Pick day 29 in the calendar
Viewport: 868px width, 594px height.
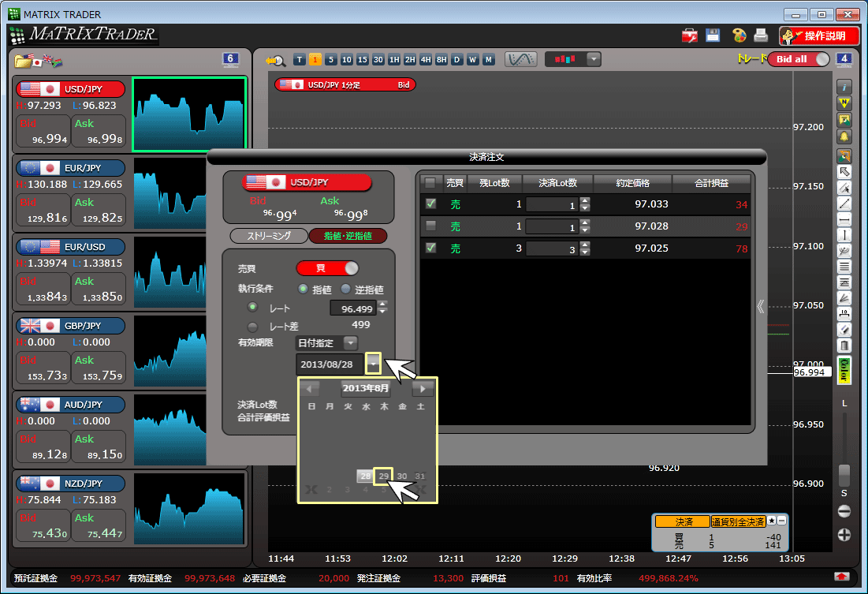[x=384, y=476]
